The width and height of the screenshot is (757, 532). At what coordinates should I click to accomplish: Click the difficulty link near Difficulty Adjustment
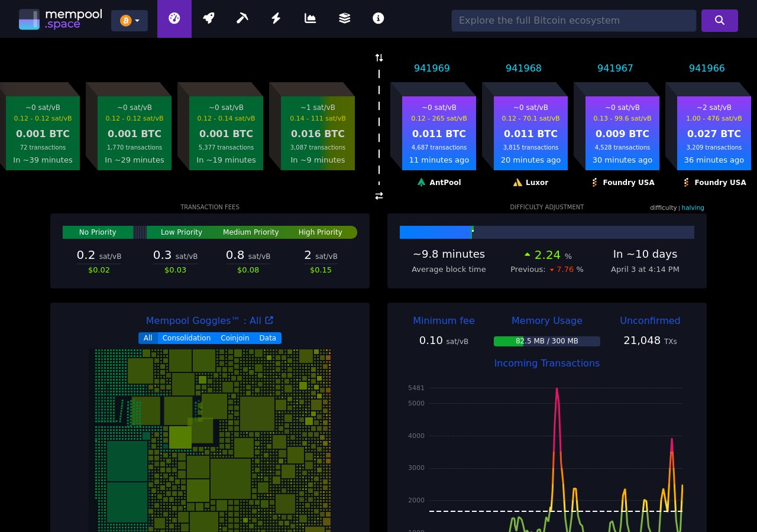tap(663, 207)
